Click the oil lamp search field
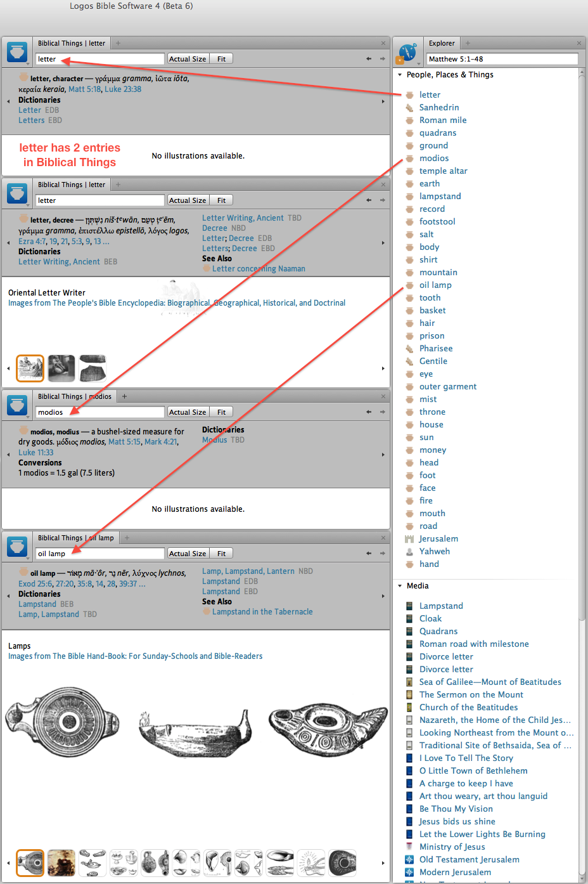This screenshot has height=884, width=588. pyautogui.click(x=99, y=554)
